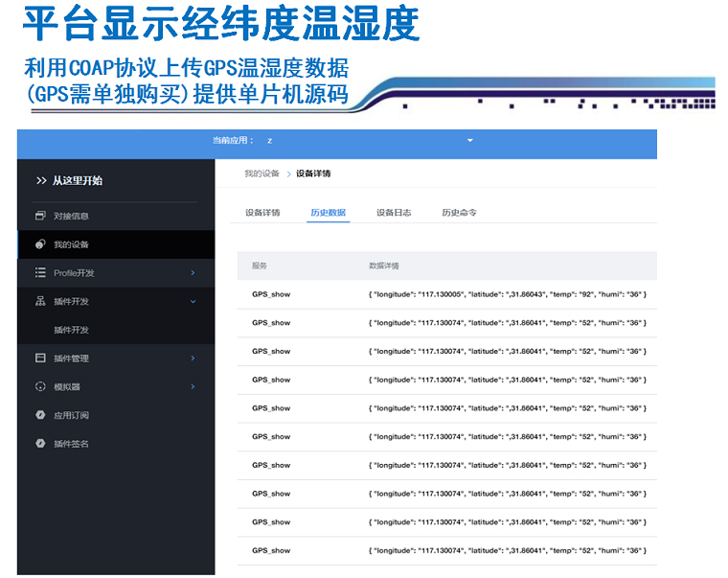
Task: Click the data row with temp 92
Action: [447, 294]
